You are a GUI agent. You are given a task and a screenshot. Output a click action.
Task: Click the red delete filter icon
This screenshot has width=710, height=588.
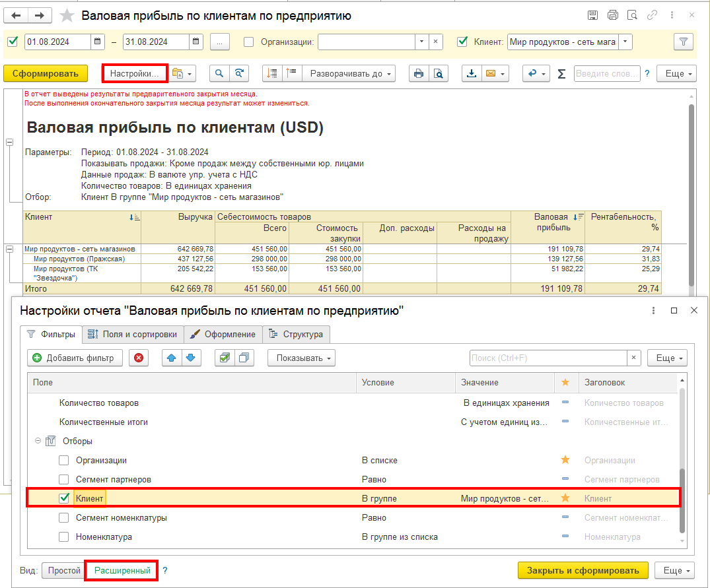[x=139, y=358]
